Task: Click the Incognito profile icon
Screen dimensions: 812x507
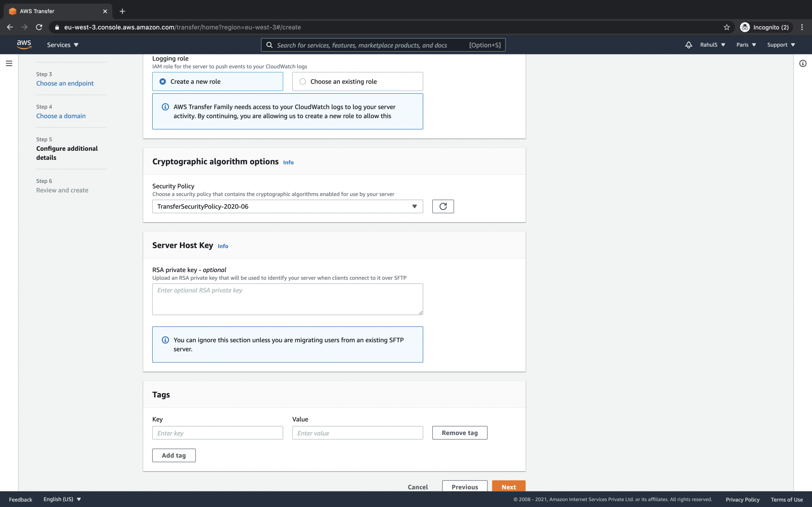Action: [x=745, y=27]
